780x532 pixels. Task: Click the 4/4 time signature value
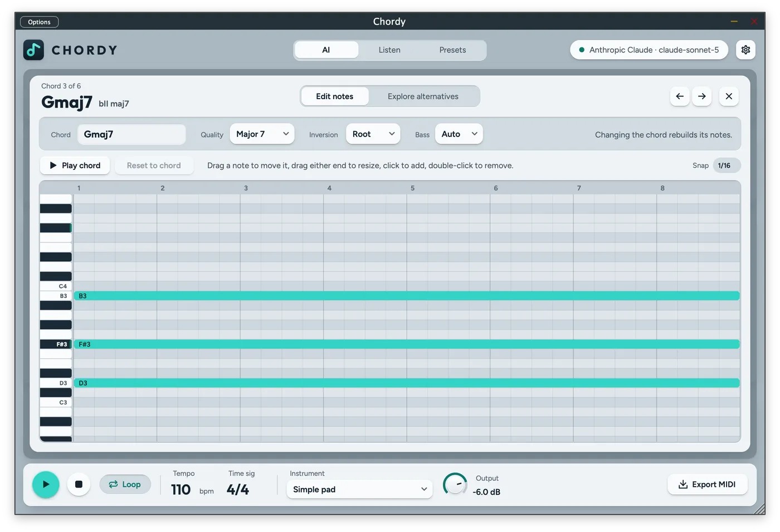coord(238,490)
